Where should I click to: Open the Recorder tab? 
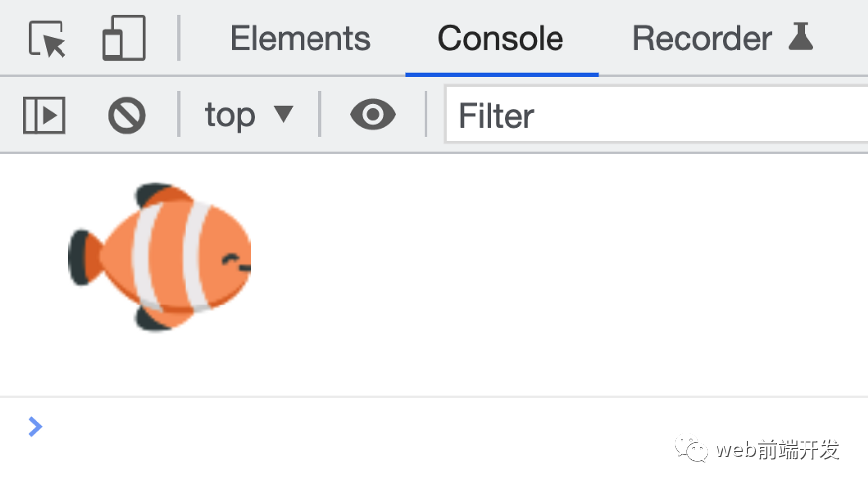coord(701,38)
